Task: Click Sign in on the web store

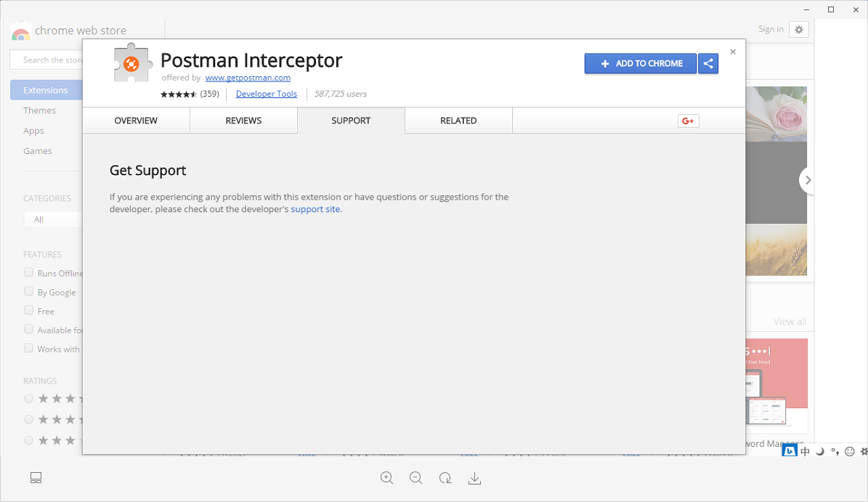Action: click(x=771, y=29)
